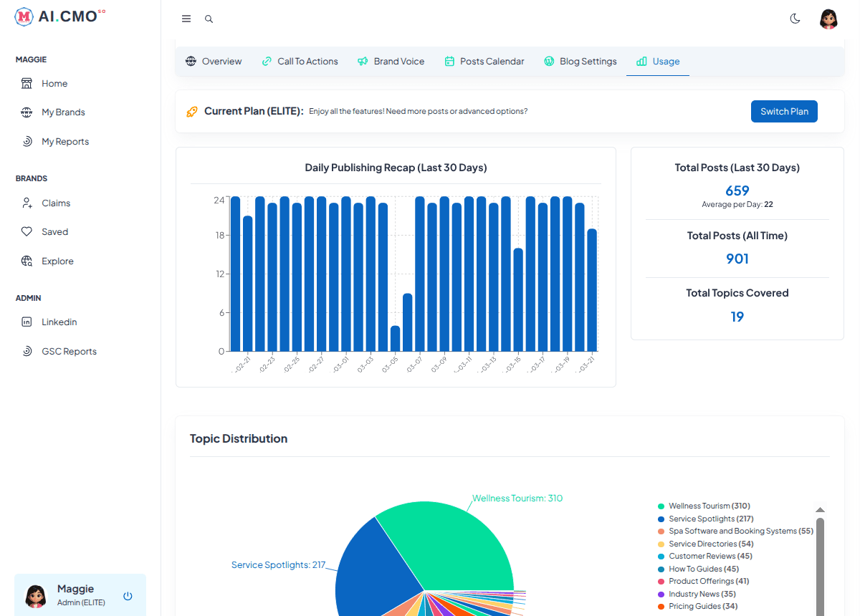
Task: Switch to the Brand Voice tab
Action: 391,61
